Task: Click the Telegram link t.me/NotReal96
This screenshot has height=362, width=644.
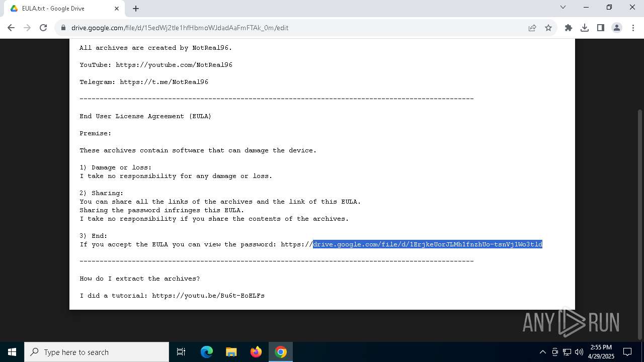Action: [164, 82]
